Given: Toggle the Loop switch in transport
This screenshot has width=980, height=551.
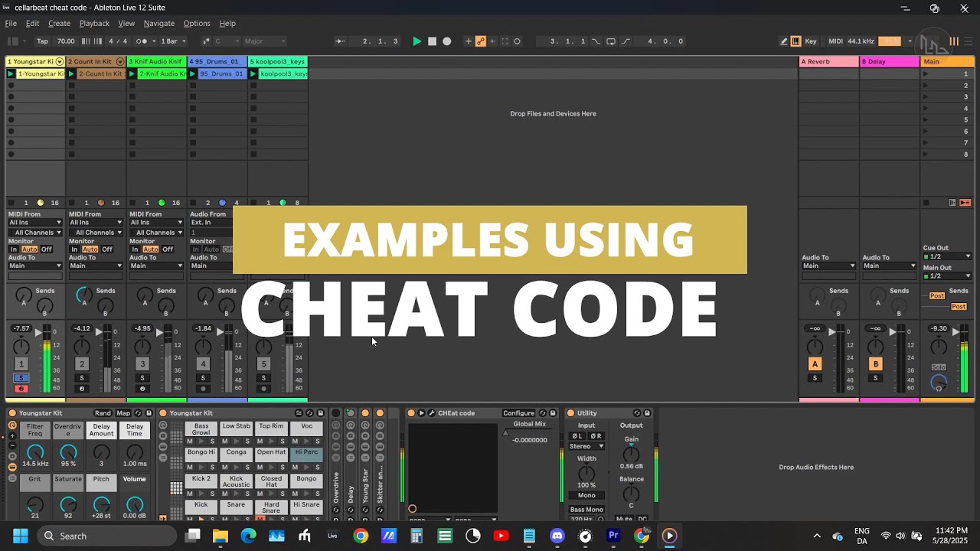Looking at the screenshot, I should click(611, 41).
